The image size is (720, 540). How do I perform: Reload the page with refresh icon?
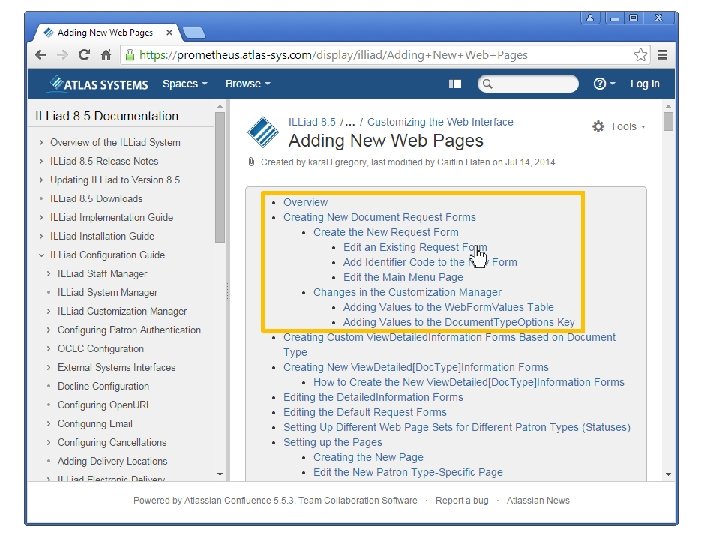(x=84, y=55)
